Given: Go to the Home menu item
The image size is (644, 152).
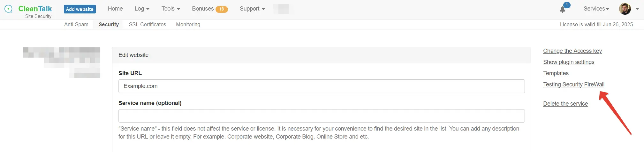Looking at the screenshot, I should (115, 9).
